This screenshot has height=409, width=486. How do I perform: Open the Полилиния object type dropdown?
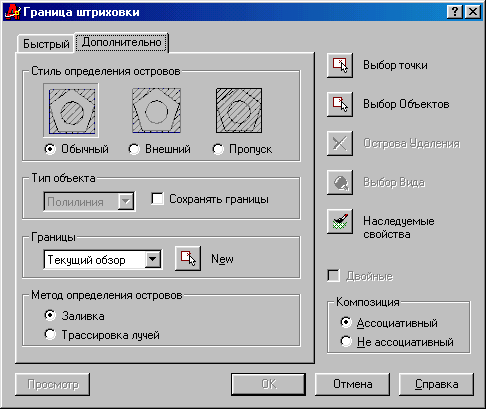[x=126, y=201]
